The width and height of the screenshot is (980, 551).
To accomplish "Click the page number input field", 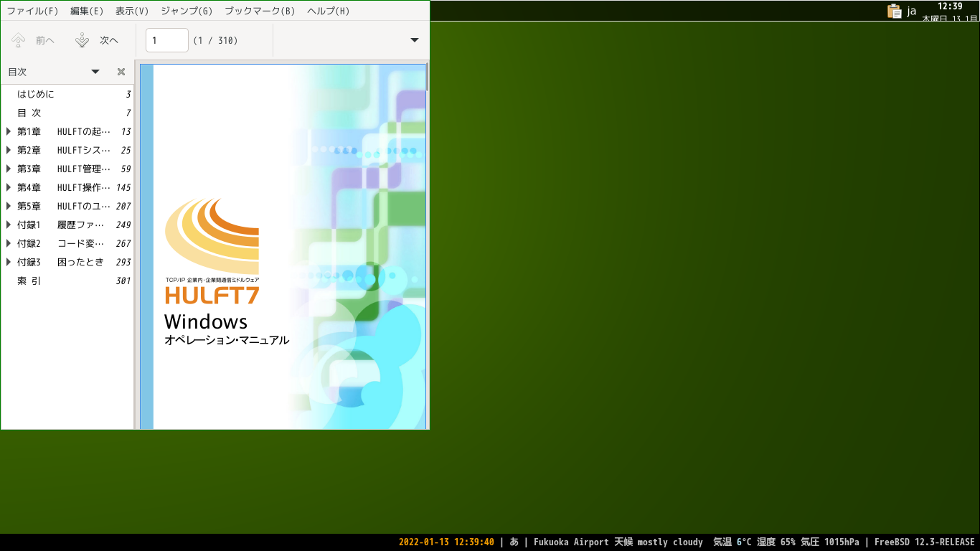I will pos(167,40).
